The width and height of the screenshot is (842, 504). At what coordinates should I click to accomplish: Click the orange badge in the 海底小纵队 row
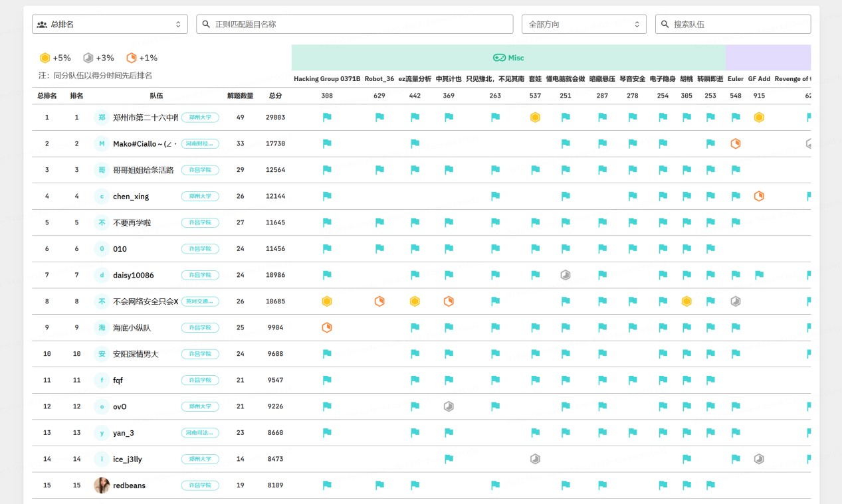coord(327,327)
